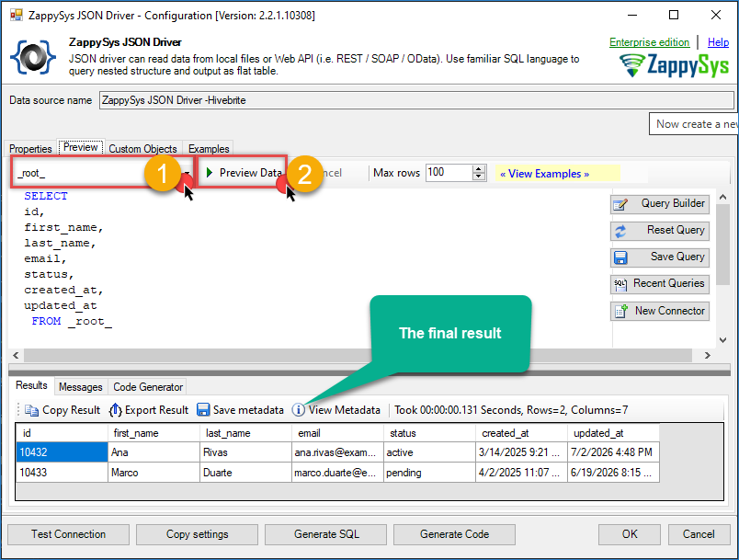Click the ana.rivas email cell
The image size is (739, 560).
pyautogui.click(x=339, y=452)
